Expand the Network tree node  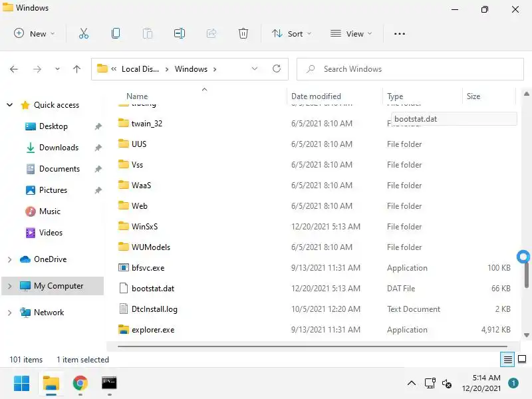click(x=10, y=313)
